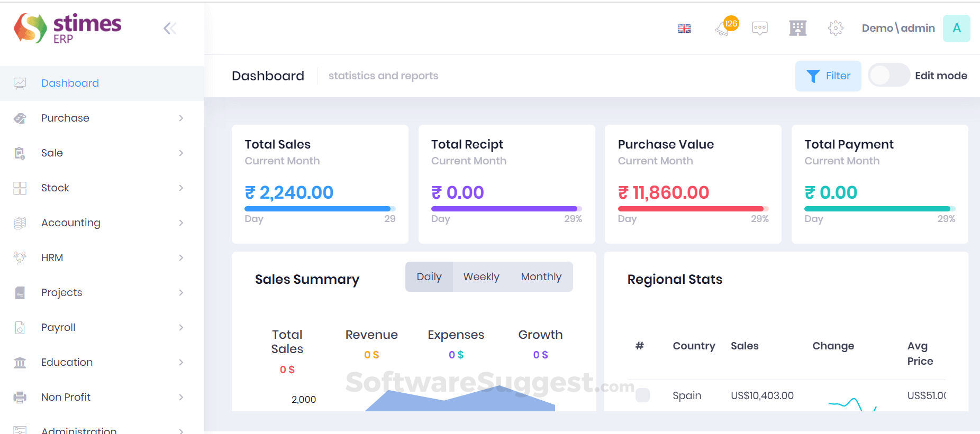Screen dimensions: 980x434
Task: Toggle the Edit mode switch
Action: coord(888,76)
